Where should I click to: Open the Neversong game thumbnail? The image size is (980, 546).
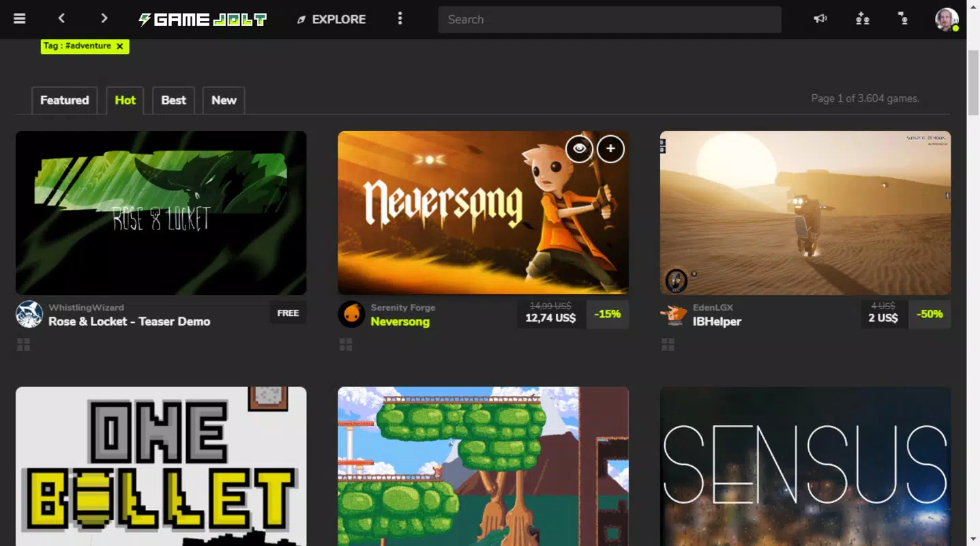pos(483,213)
